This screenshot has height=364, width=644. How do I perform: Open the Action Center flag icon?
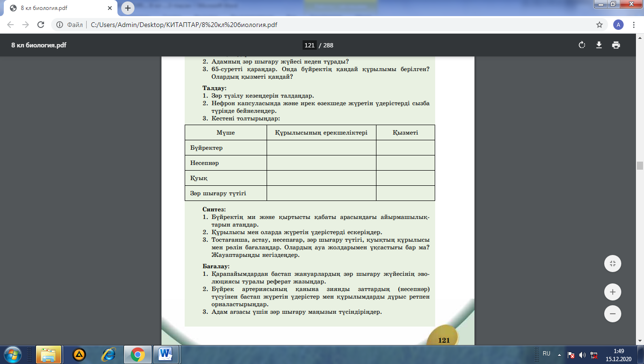click(x=572, y=355)
